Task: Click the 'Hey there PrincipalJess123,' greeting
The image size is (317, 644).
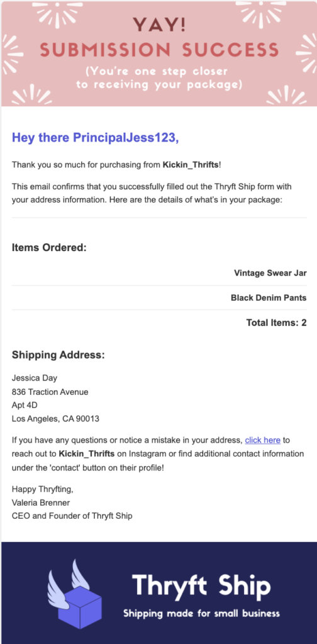Action: [96, 138]
